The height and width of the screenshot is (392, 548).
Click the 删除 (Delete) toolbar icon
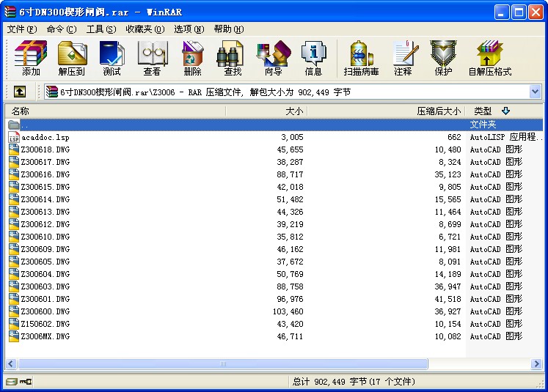(x=192, y=58)
